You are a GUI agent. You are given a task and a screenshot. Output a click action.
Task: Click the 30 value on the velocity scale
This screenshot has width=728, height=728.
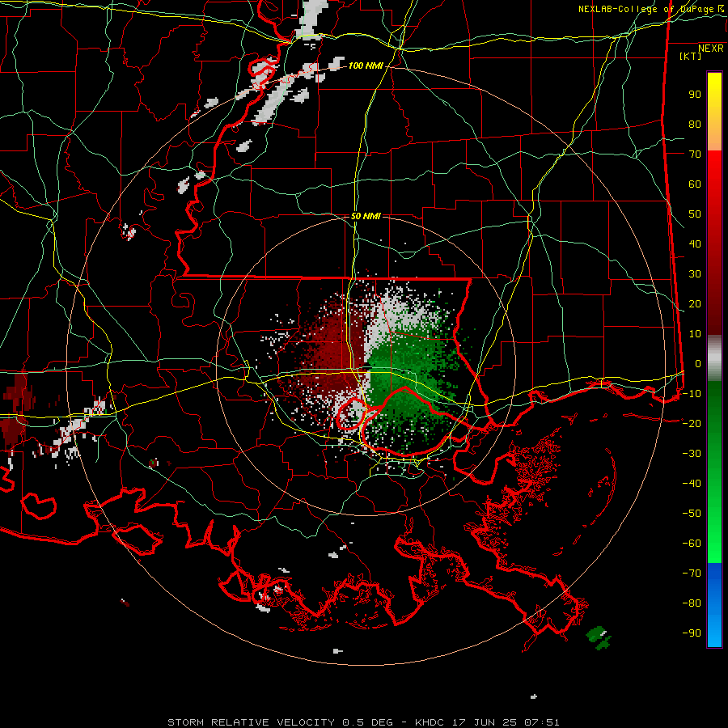695,274
